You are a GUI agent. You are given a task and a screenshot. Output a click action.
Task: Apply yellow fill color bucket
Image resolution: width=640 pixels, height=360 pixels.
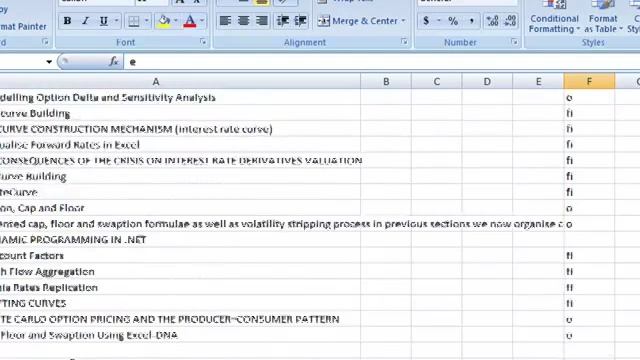click(x=164, y=21)
